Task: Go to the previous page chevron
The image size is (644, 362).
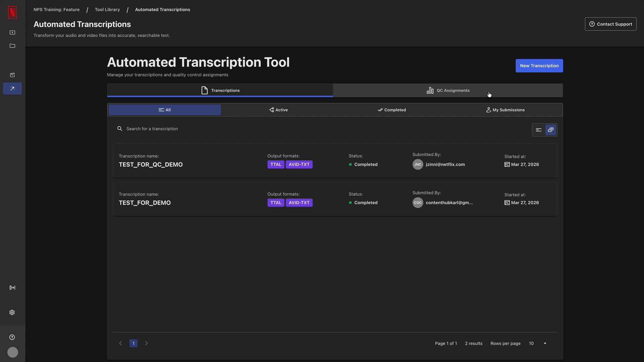Action: (121, 344)
